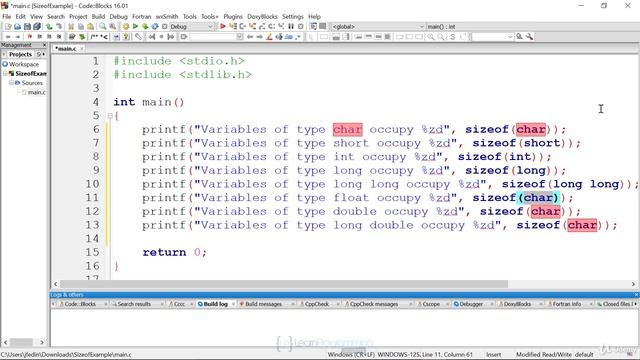The width and height of the screenshot is (640, 360).
Task: Click the editor horizontal scrollbar thumb
Action: click(x=284, y=284)
